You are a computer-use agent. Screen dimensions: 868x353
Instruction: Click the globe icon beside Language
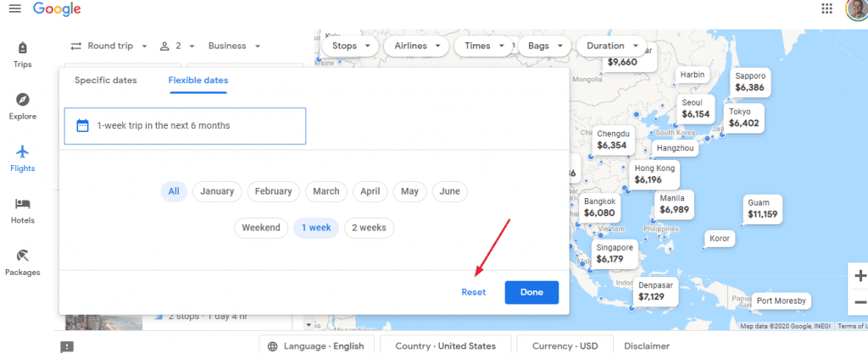tap(272, 346)
